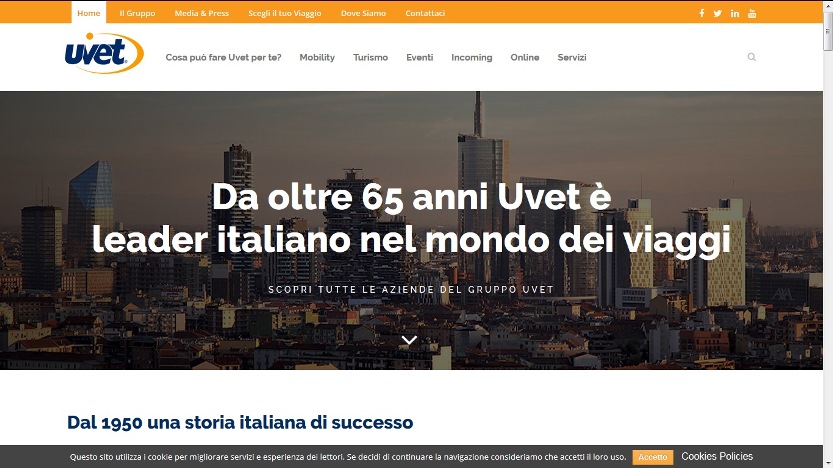This screenshot has height=468, width=833.
Task: Open 'Cosa può fare Uvet per te?' menu
Action: (224, 57)
